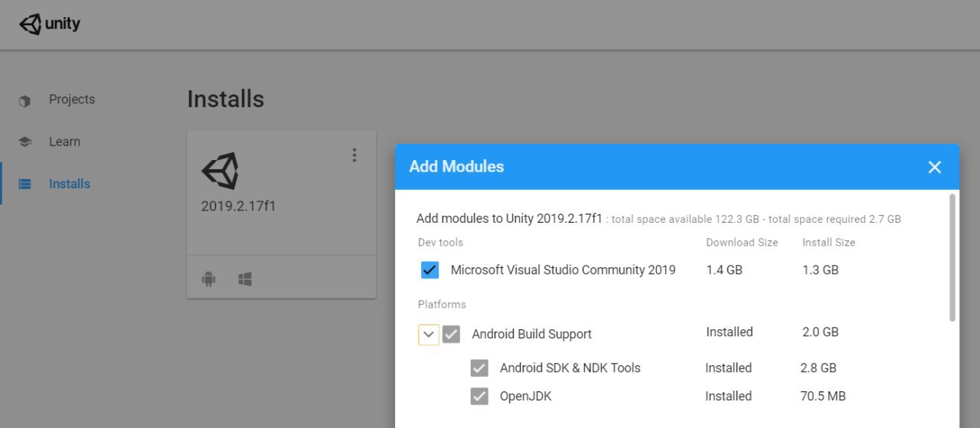Toggle Android SDK & NDK Tools checkbox

[x=479, y=368]
